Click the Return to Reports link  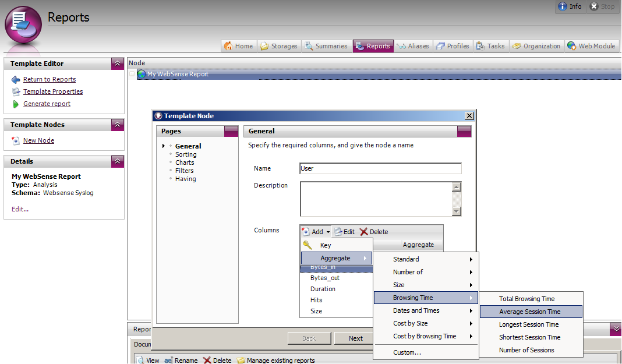pos(50,79)
